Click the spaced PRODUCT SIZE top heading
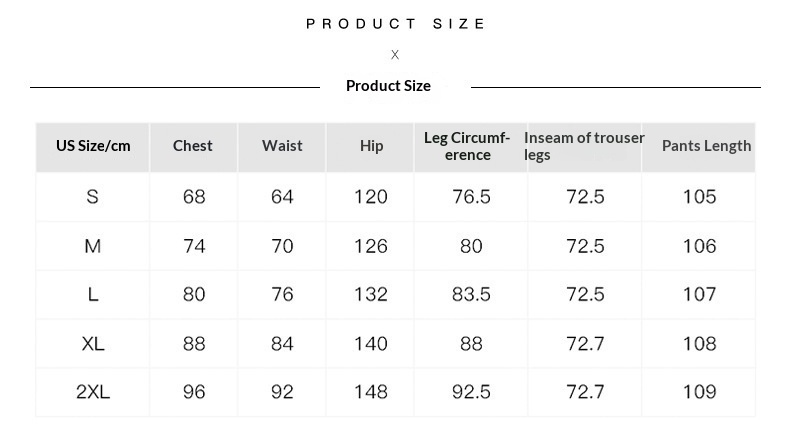 click(396, 24)
